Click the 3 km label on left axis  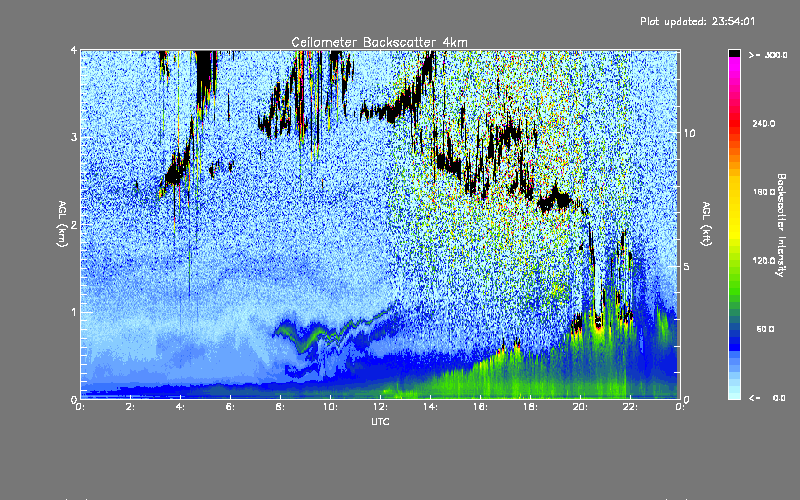74,137
